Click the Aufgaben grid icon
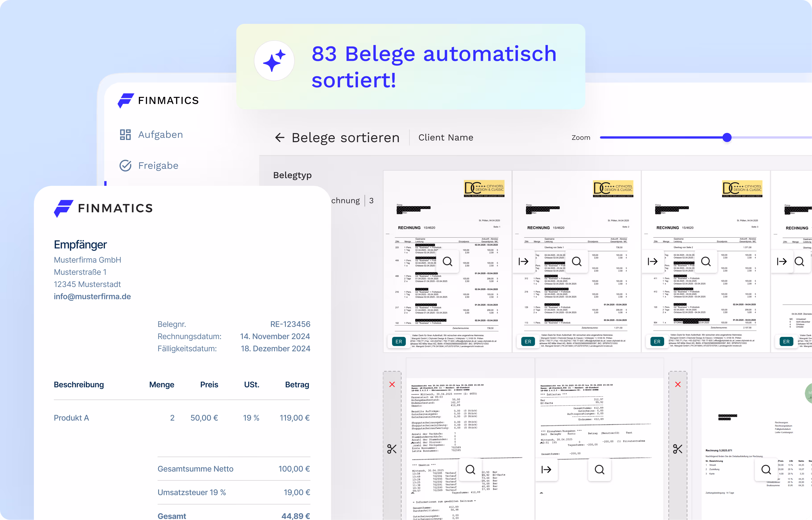Image resolution: width=812 pixels, height=520 pixels. coord(125,135)
